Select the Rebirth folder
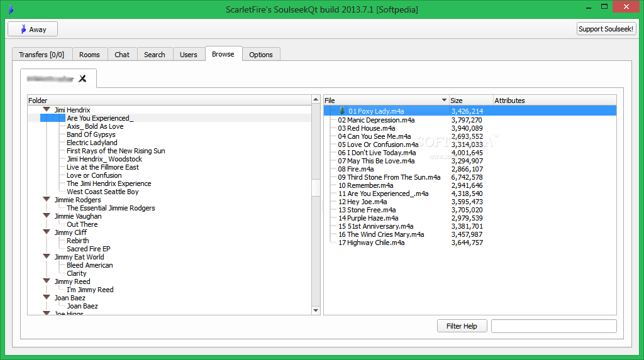644x360 pixels. 77,241
